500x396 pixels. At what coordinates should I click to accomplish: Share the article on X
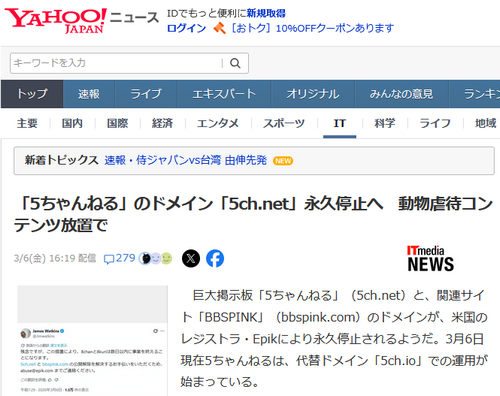tap(191, 258)
